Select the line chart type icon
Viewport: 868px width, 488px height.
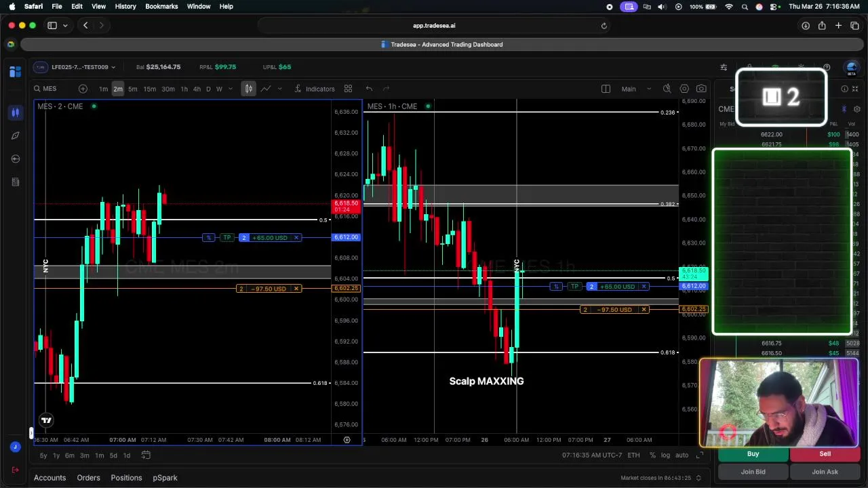266,89
